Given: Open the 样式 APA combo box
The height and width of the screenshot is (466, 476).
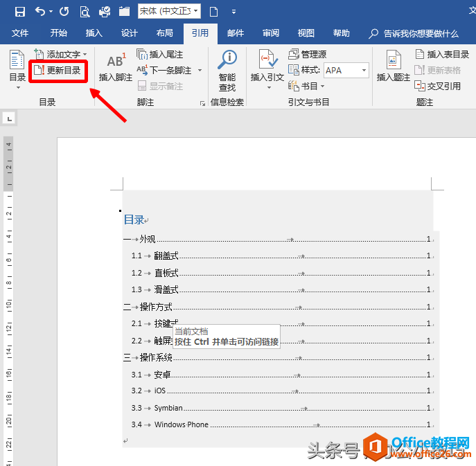Looking at the screenshot, I should 346,71.
